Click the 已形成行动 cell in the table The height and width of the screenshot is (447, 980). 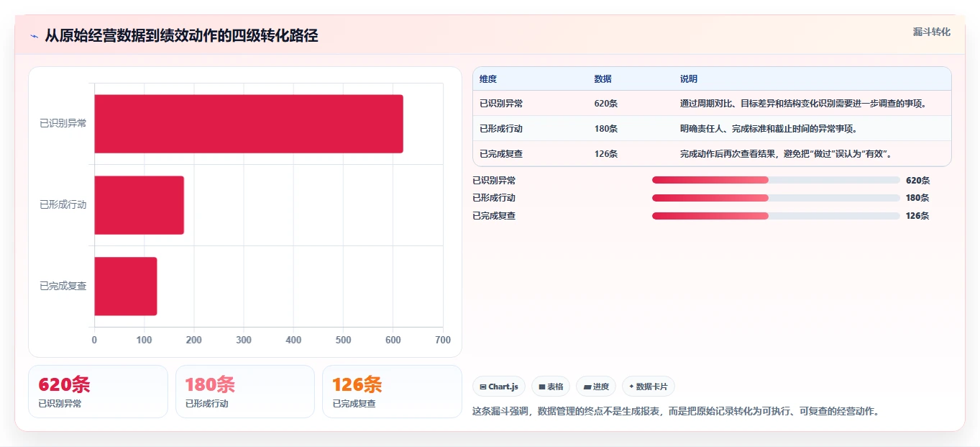pos(501,129)
